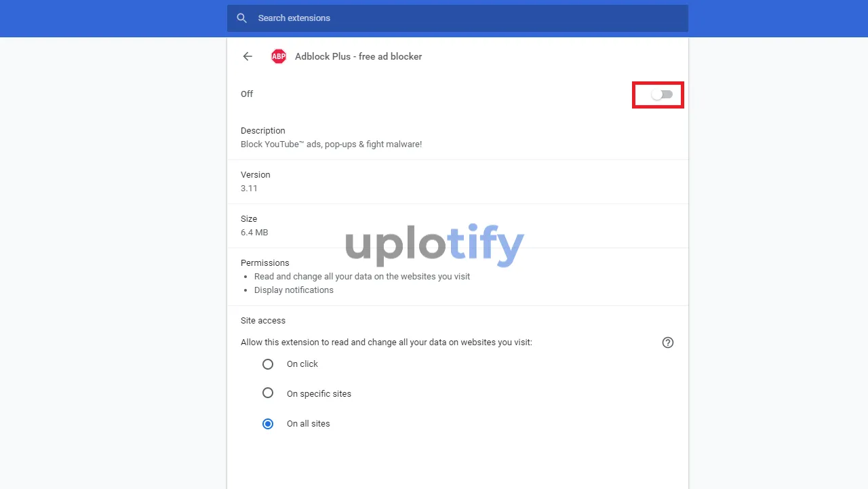Select the On specific sites option
The height and width of the screenshot is (489, 868).
point(268,393)
